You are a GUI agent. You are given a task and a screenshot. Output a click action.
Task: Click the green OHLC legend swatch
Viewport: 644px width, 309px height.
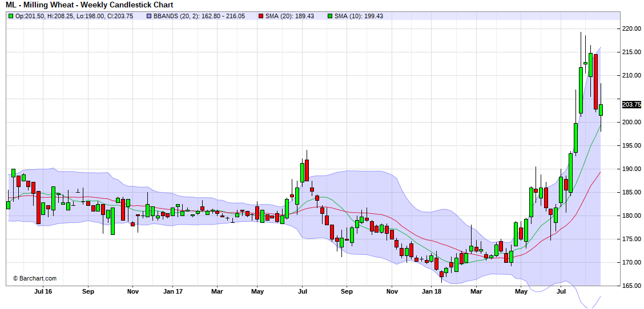tap(10, 16)
